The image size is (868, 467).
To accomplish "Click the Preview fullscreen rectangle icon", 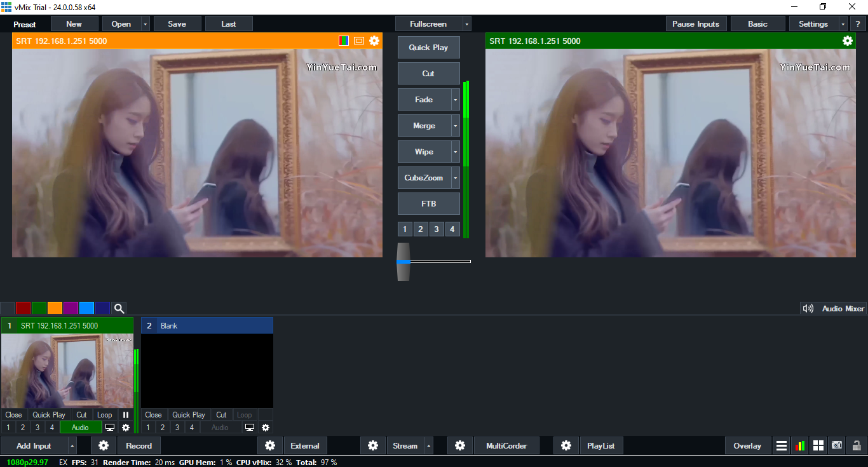I will (359, 41).
